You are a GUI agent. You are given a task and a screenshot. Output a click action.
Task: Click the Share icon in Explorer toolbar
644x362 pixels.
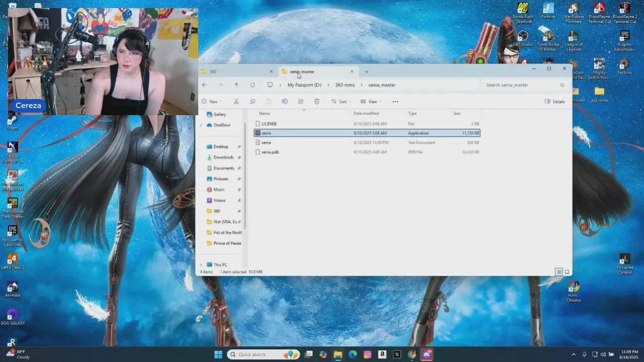pyautogui.click(x=300, y=102)
